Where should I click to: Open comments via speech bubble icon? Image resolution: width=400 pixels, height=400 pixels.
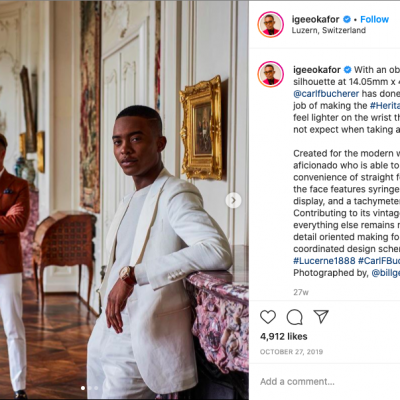295,317
